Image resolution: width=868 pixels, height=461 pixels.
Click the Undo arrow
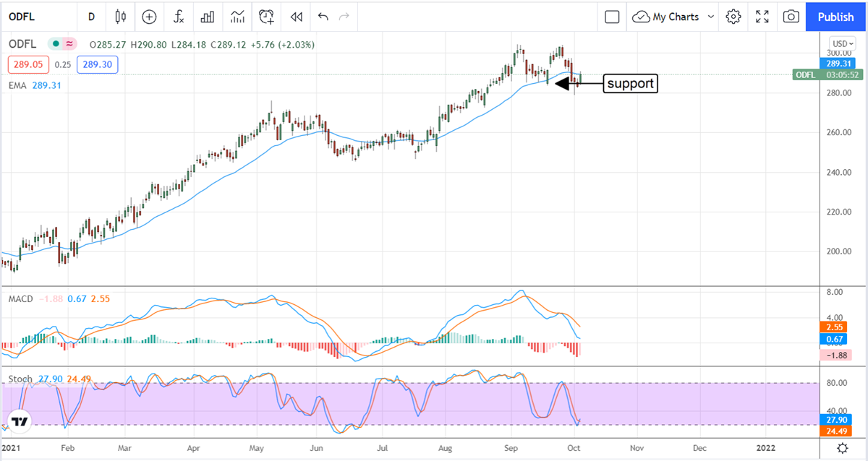[323, 16]
